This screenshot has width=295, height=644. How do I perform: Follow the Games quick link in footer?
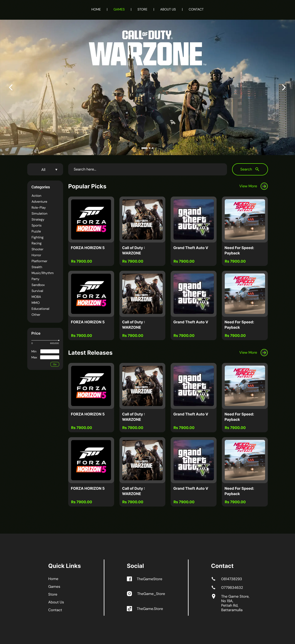[x=54, y=587]
